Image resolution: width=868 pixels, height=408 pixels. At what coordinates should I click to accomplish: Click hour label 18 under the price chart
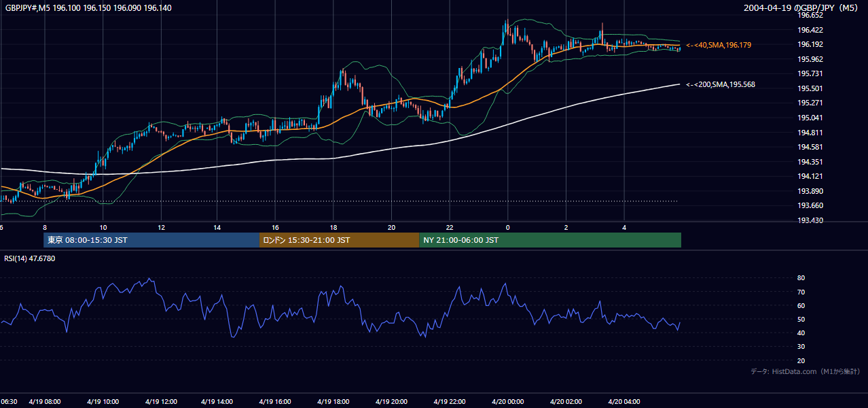tap(333, 227)
